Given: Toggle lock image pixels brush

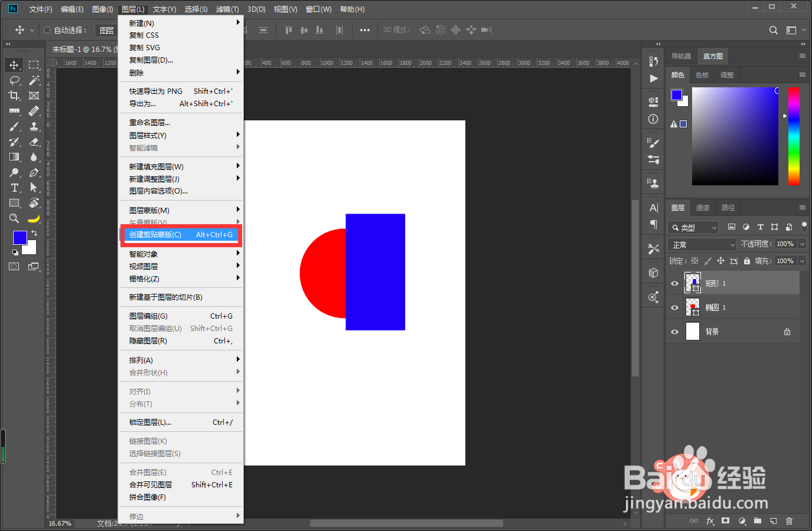Looking at the screenshot, I should tap(708, 261).
